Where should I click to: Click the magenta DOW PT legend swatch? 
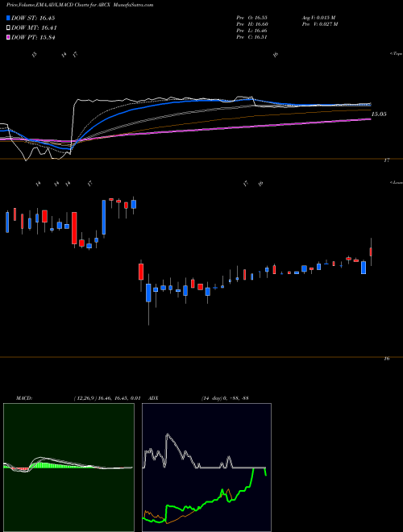click(8, 37)
